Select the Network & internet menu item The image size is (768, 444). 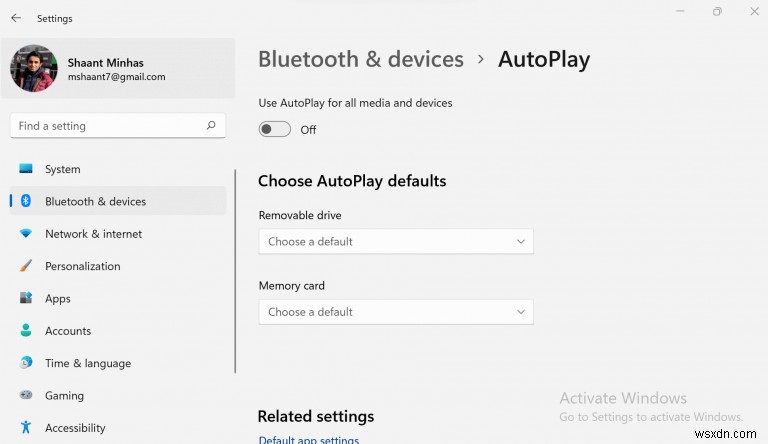pyautogui.click(x=93, y=234)
